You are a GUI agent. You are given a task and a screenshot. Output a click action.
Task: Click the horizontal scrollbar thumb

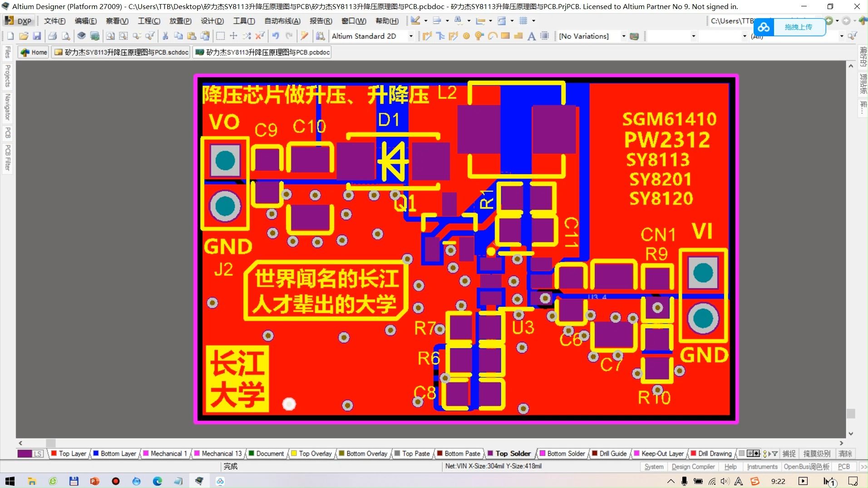tap(51, 443)
